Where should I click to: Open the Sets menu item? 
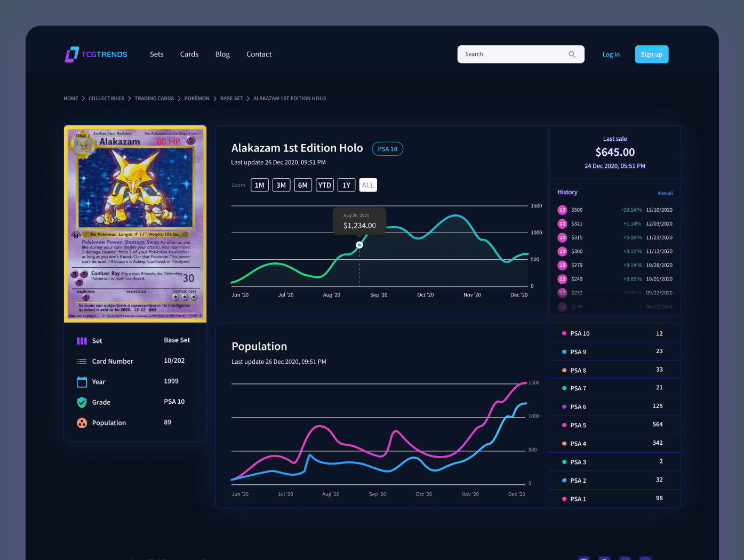(157, 54)
